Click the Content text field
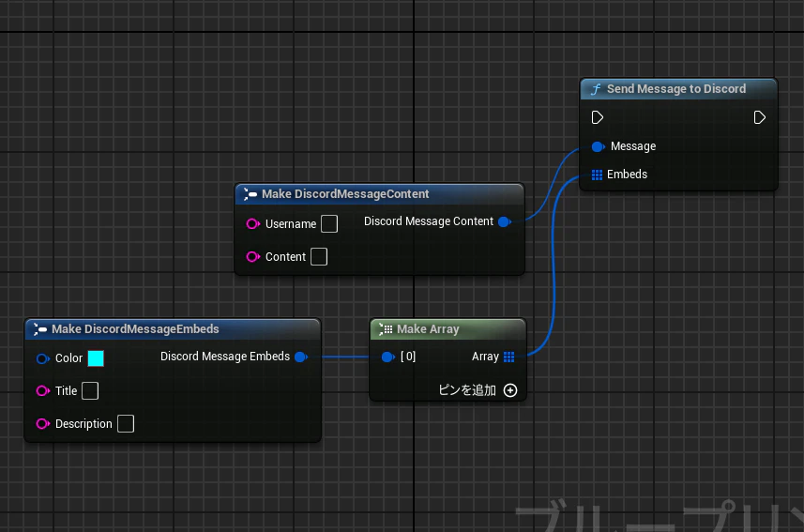The width and height of the screenshot is (804, 532). 319,256
